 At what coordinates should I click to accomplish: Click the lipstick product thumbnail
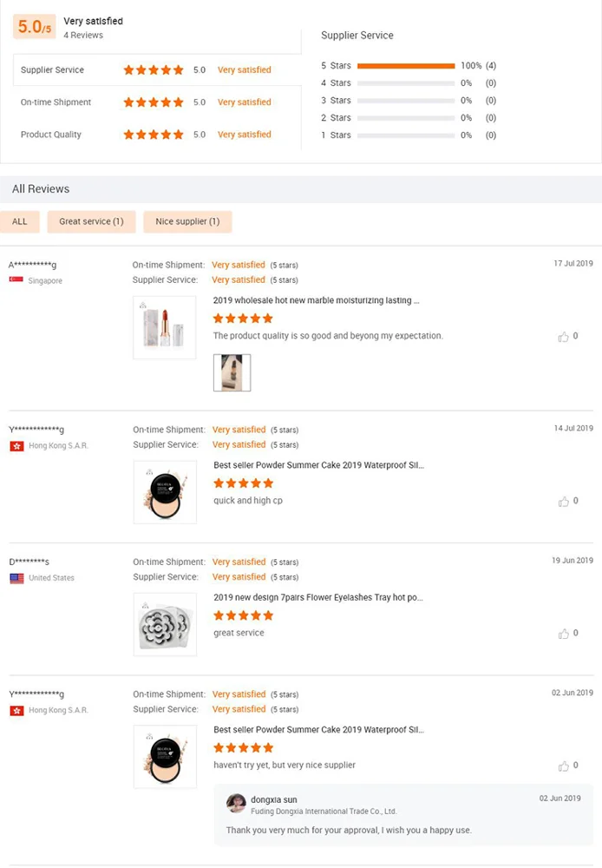(165, 328)
